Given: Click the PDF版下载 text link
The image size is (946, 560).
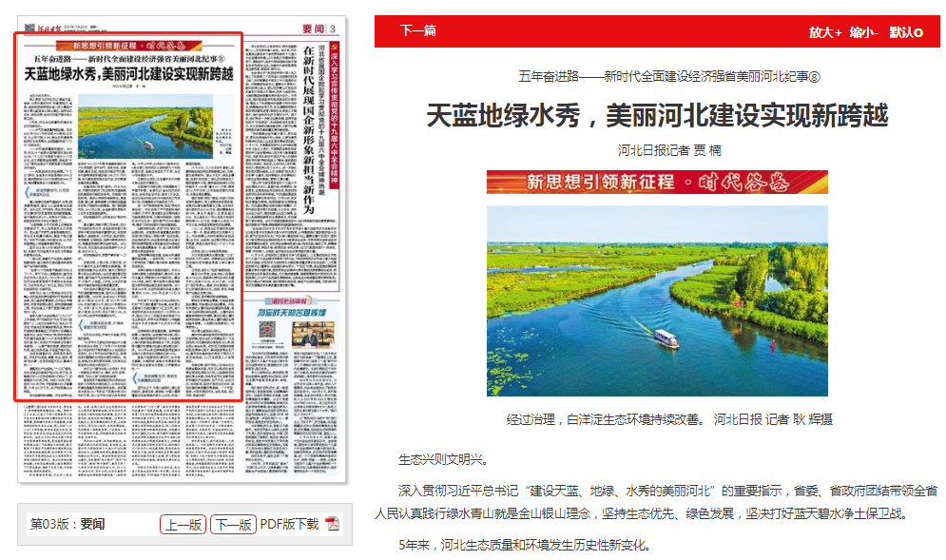Looking at the screenshot, I should click(290, 525).
